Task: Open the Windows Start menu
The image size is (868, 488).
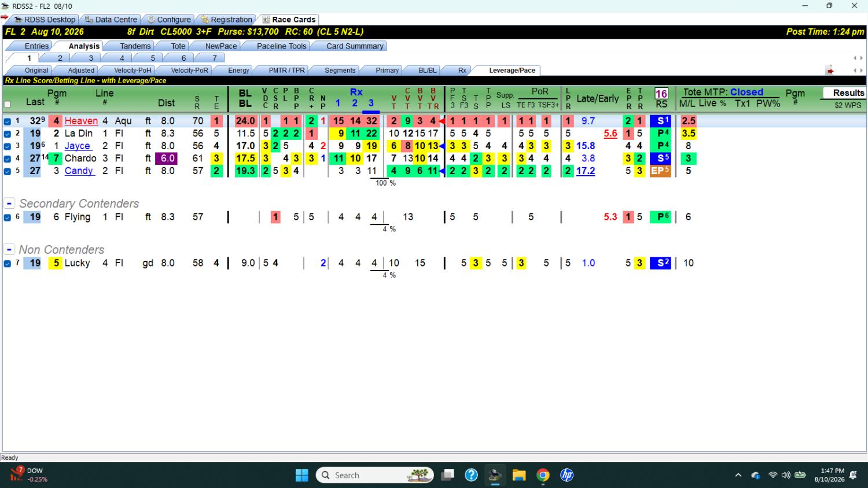Action: point(302,475)
